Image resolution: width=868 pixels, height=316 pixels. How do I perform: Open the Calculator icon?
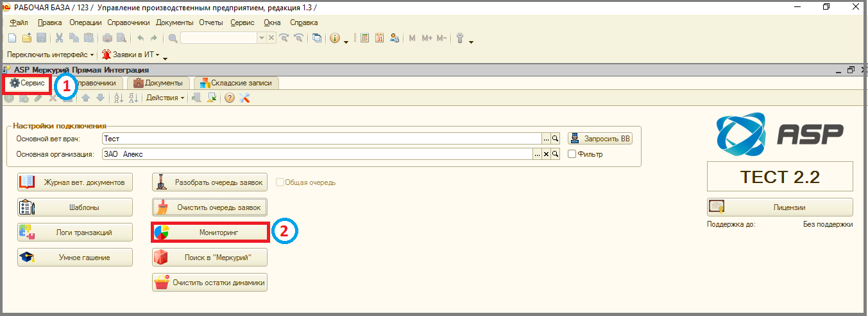[365, 38]
